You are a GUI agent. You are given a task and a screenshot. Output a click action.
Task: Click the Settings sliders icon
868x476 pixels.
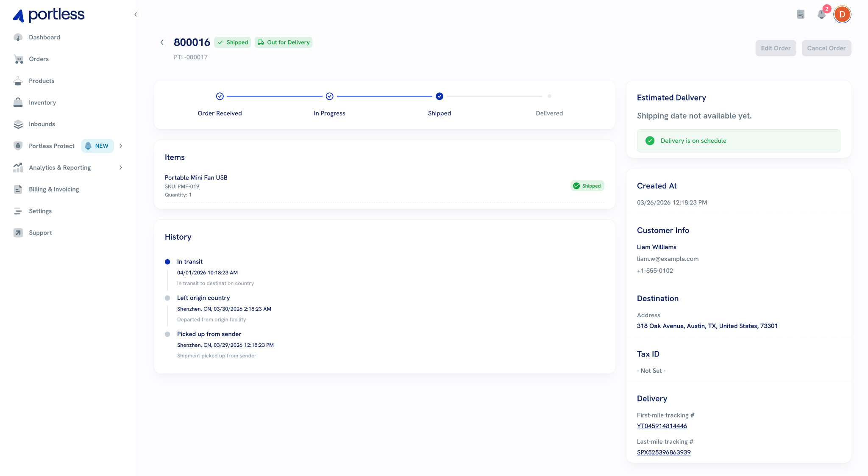coord(18,211)
